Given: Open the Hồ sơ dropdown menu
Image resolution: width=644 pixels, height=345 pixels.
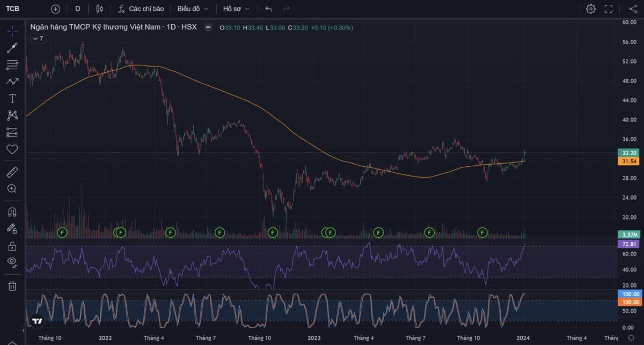Looking at the screenshot, I should 237,9.
